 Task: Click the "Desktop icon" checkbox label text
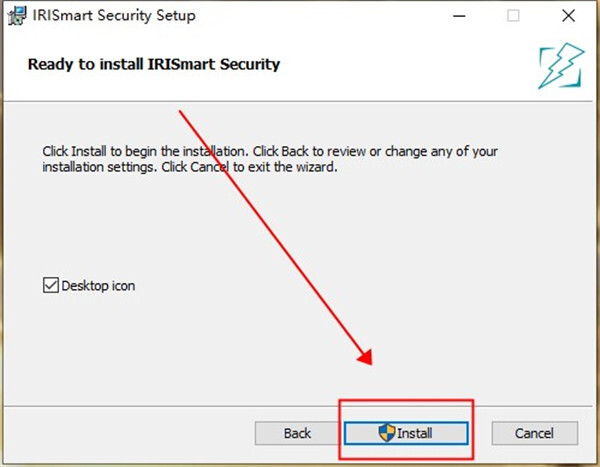point(98,286)
